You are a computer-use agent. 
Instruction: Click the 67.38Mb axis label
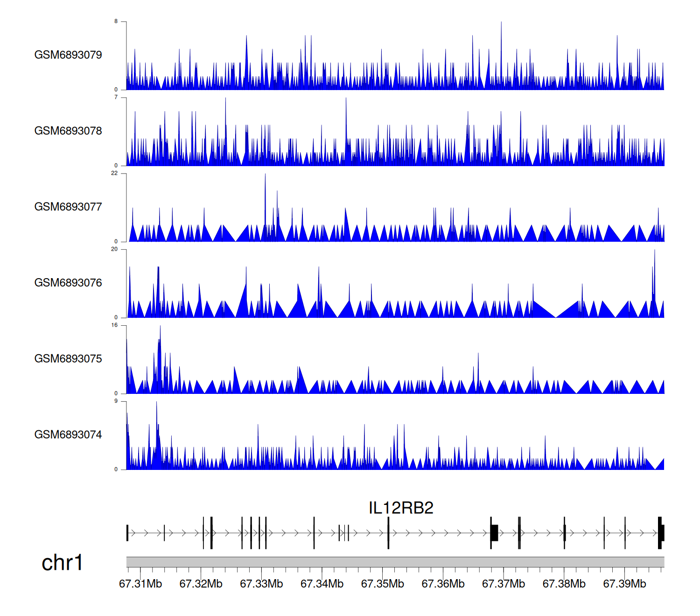(564, 584)
